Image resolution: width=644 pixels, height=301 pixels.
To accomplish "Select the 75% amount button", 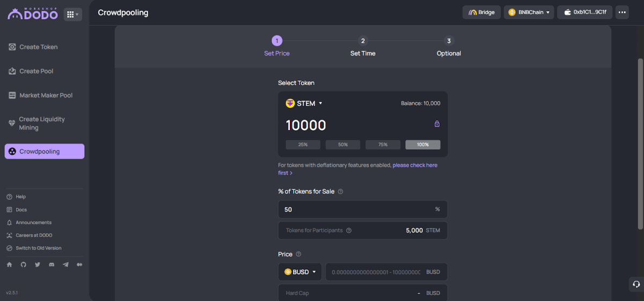I will click(x=383, y=145).
